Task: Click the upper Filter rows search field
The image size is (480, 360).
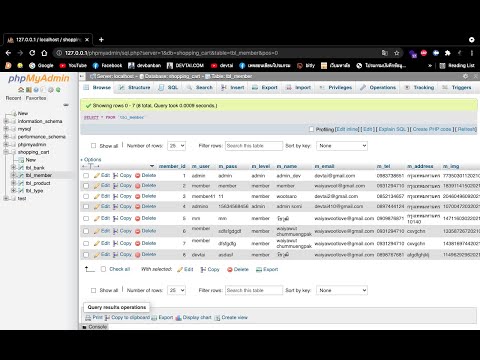Action: tap(254, 146)
